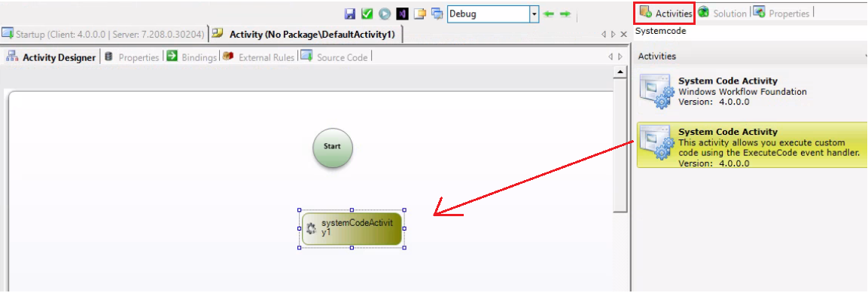
Task: Select the highlighted ExecuteCode System Code Activity
Action: [x=752, y=145]
